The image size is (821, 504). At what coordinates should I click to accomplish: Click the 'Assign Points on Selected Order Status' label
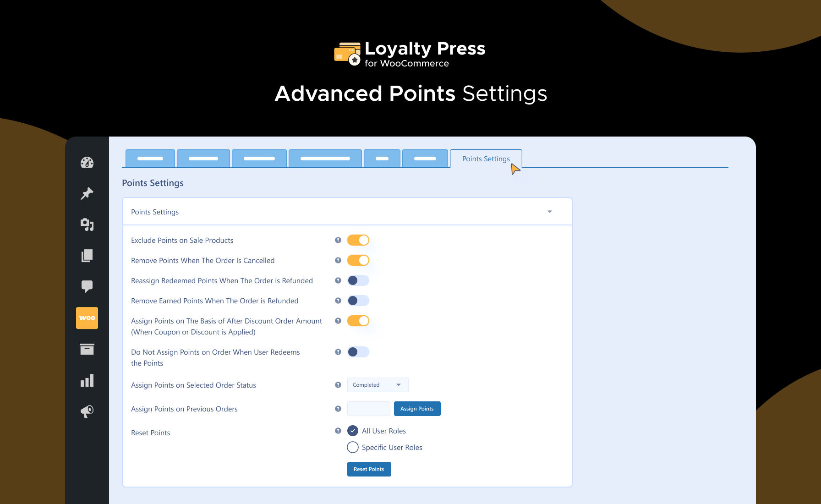tap(194, 385)
